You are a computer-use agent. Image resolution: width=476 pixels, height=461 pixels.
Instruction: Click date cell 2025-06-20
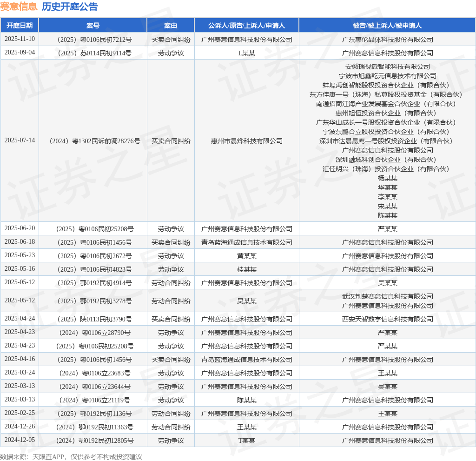pos(20,228)
